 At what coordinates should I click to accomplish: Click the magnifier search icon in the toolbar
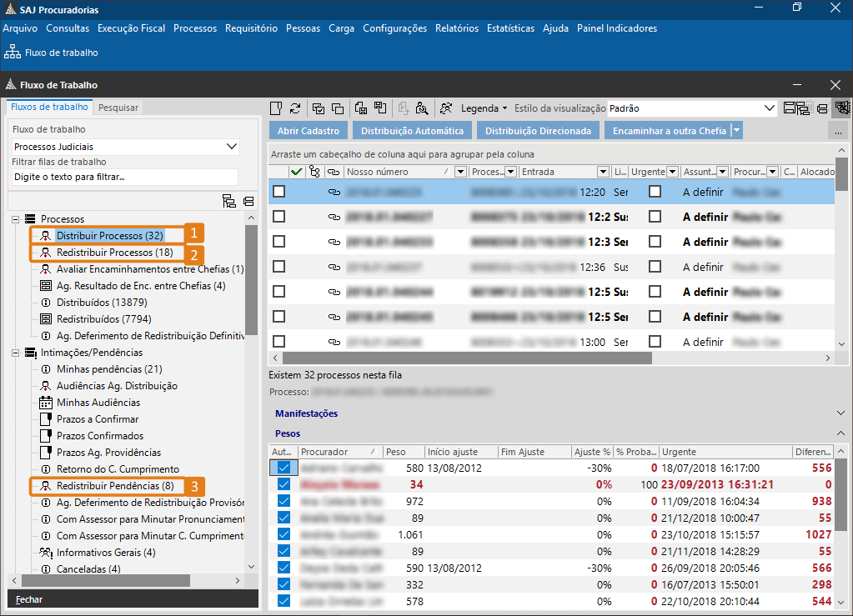tap(422, 108)
